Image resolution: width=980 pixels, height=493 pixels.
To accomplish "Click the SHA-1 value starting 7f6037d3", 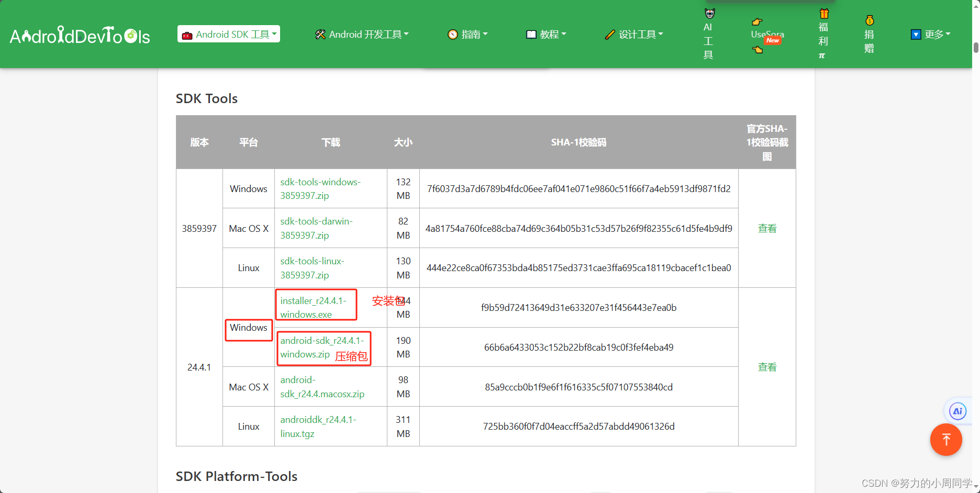I will 578,189.
